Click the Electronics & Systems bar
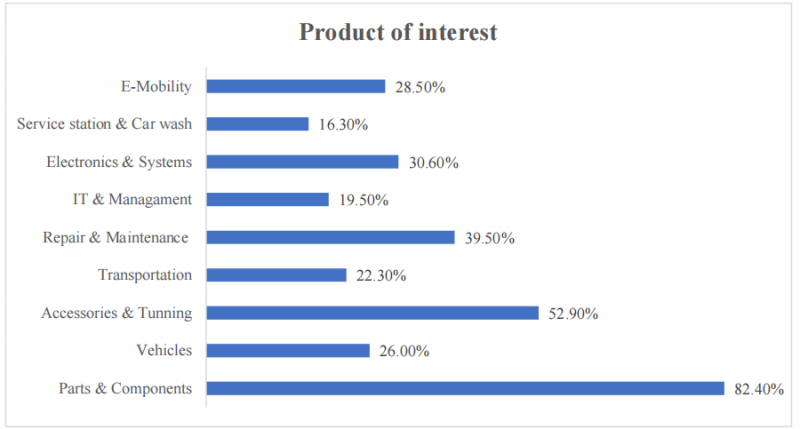Screen dimensions: 800x429 [x=303, y=162]
